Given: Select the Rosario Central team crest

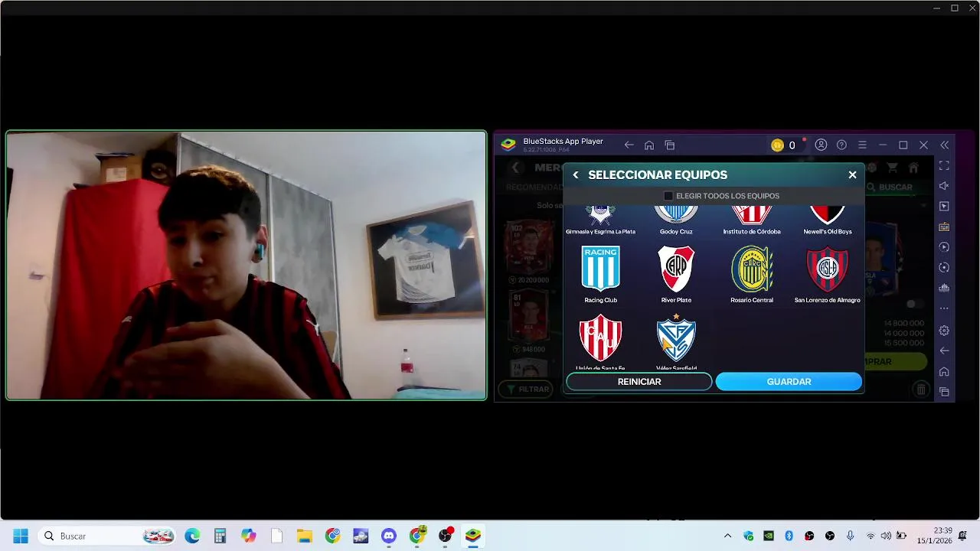Looking at the screenshot, I should [x=752, y=269].
